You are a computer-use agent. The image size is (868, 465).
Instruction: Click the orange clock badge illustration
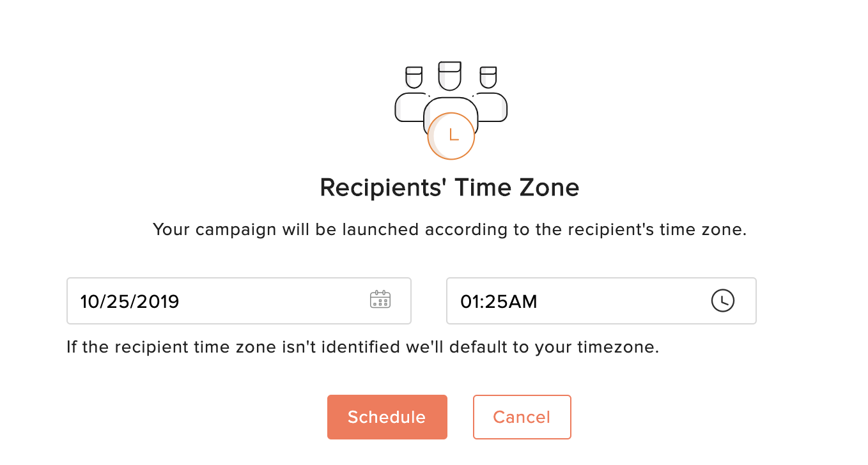pos(451,135)
